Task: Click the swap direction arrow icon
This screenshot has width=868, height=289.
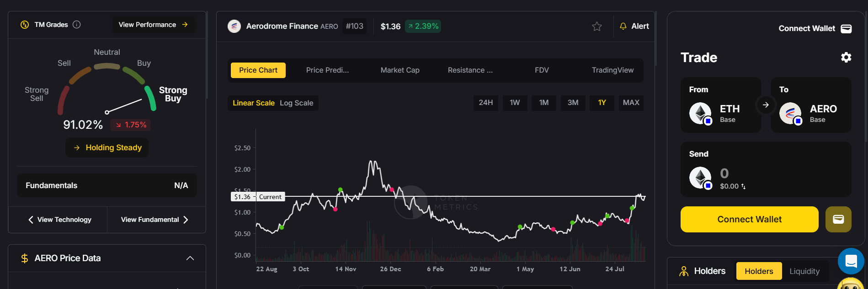Action: click(766, 105)
